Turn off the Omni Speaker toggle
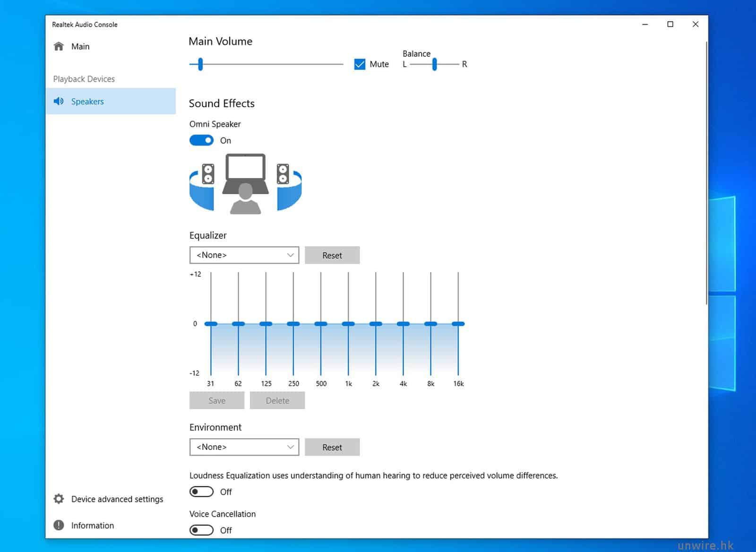 pyautogui.click(x=201, y=140)
